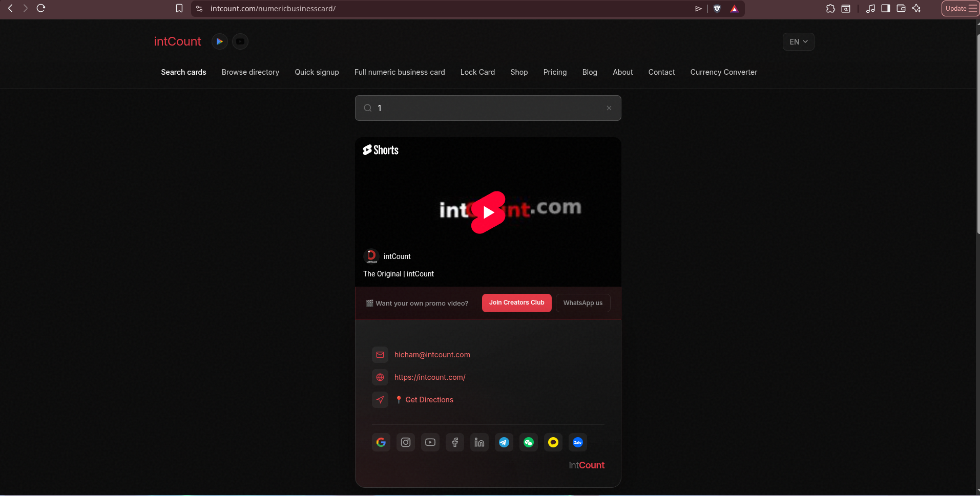Screen dimensions: 980x496
Task: Click the Update button in browser
Action: [x=960, y=9]
